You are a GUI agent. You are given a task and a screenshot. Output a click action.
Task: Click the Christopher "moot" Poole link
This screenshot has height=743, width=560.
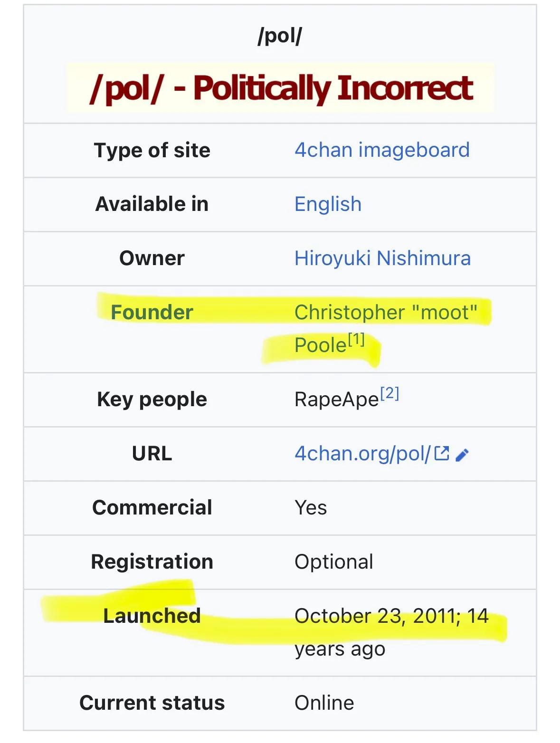pyautogui.click(x=385, y=313)
